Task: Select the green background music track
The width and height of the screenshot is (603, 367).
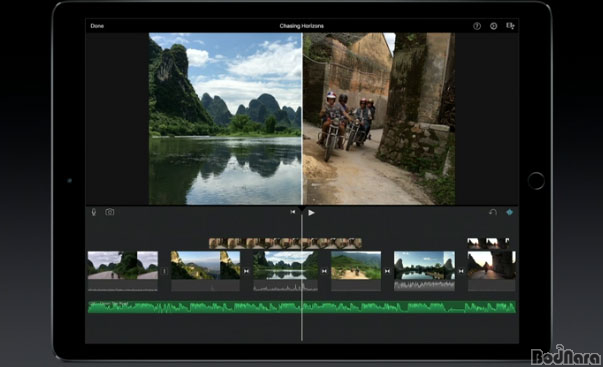Action: tap(302, 307)
